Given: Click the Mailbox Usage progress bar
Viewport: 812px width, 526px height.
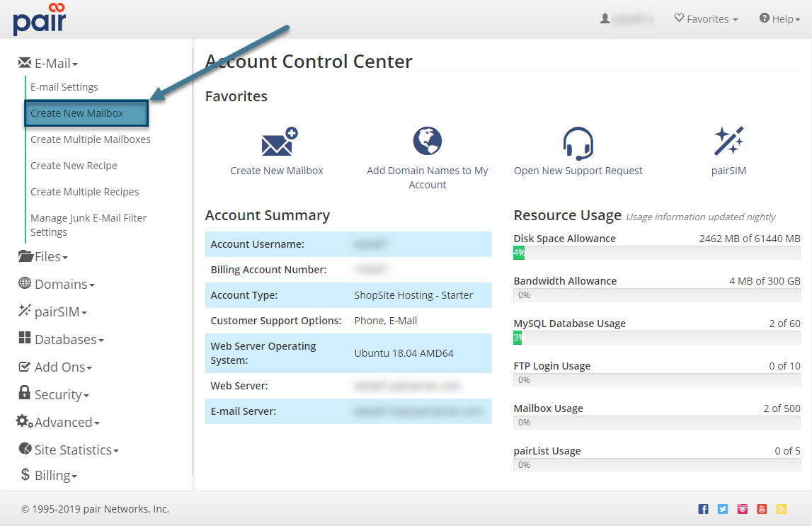Looking at the screenshot, I should click(657, 423).
